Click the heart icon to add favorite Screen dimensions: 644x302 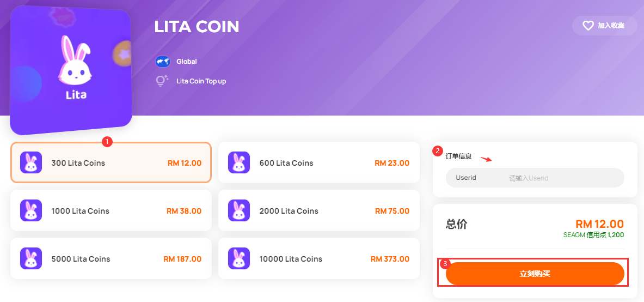588,26
